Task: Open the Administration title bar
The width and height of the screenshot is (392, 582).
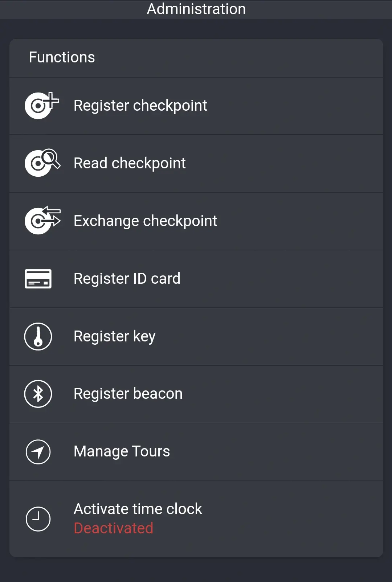Action: click(x=196, y=9)
